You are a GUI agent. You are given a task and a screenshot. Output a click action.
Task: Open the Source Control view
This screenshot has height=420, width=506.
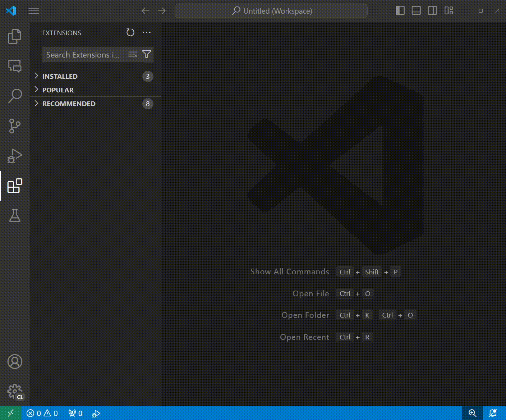click(15, 126)
